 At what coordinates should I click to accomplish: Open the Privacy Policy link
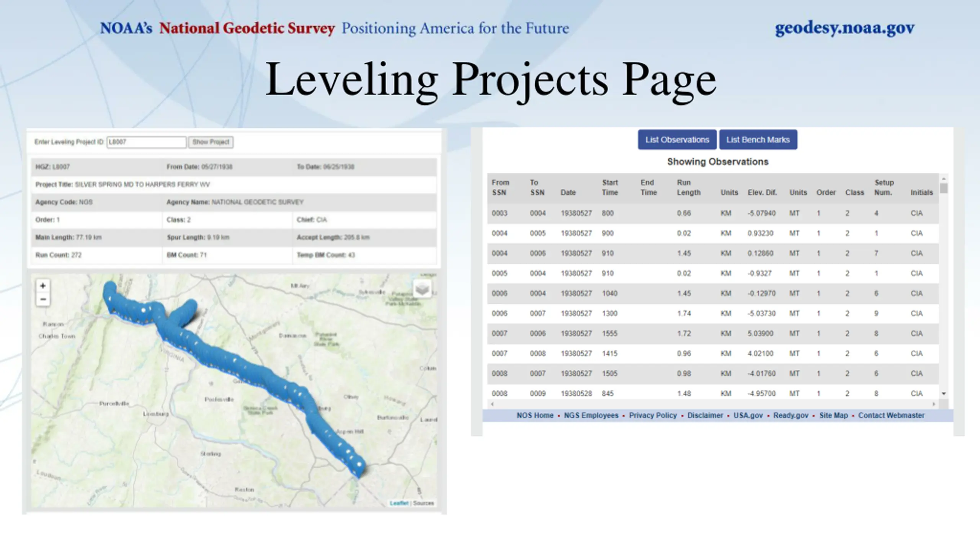pos(653,416)
